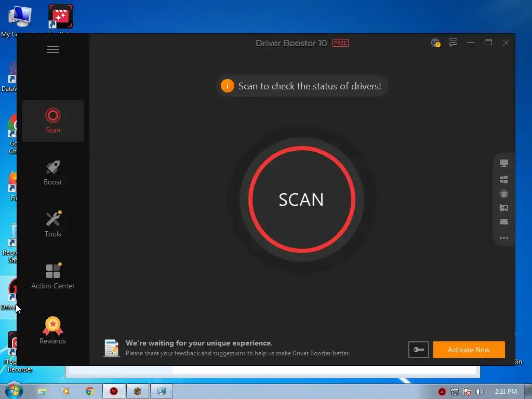Show monitor info in right panel
Viewport: 532px width, 399px height.
tap(504, 163)
